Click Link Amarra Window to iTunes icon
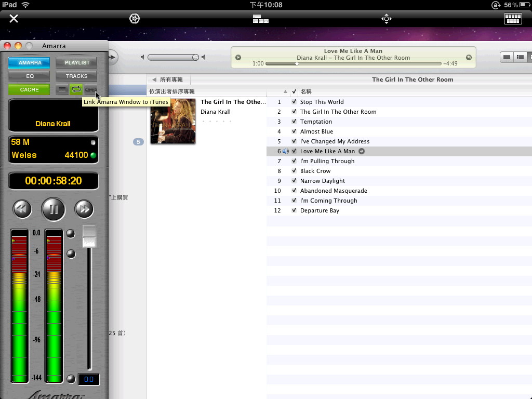The width and height of the screenshot is (532, 399). (90, 89)
